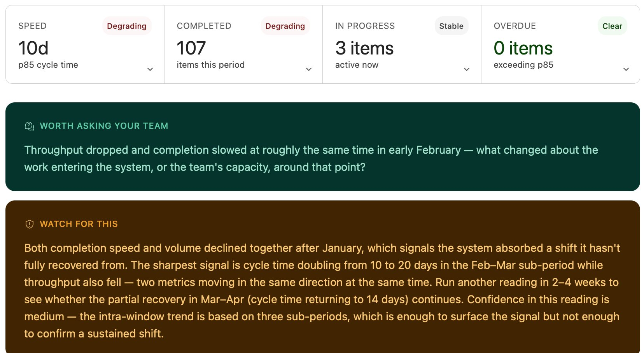Select the OVERDUE metric card

click(x=560, y=44)
